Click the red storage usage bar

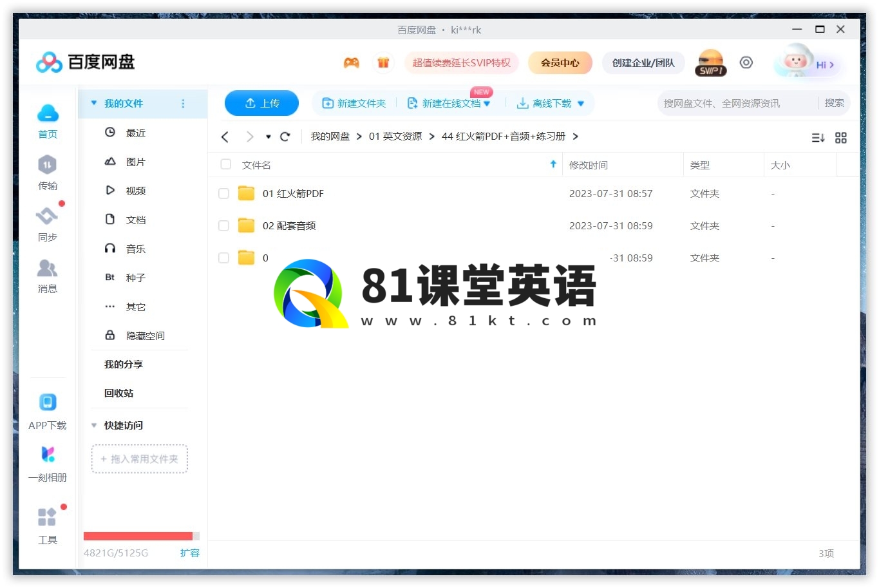(138, 536)
